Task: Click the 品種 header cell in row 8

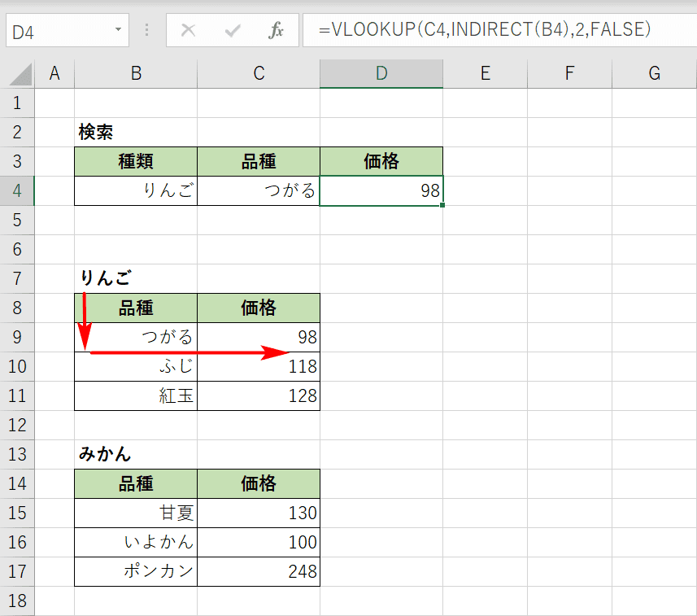Action: [x=136, y=308]
